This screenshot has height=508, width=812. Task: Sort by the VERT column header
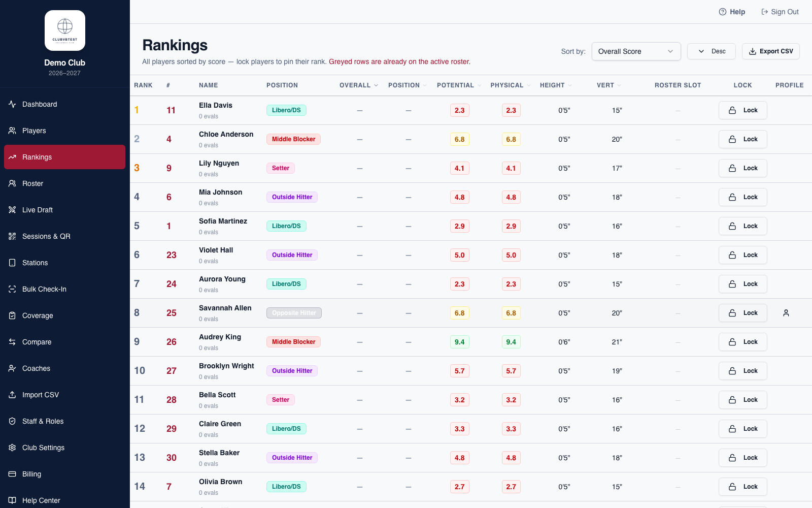coord(609,85)
